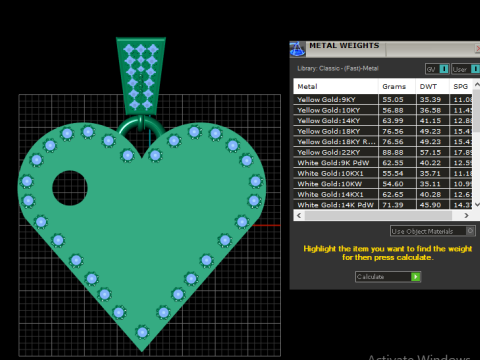Sort by the Grams column header
This screenshot has height=360, width=480.
pos(397,86)
